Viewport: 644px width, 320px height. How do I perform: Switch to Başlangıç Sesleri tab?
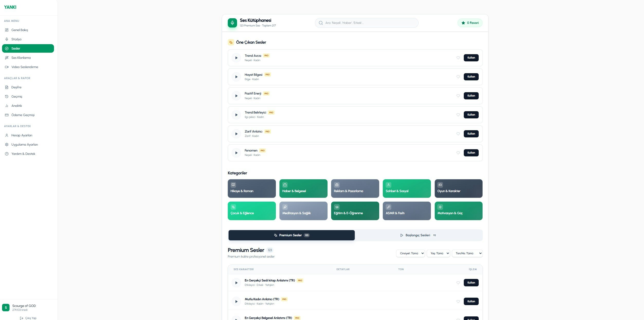tap(418, 235)
